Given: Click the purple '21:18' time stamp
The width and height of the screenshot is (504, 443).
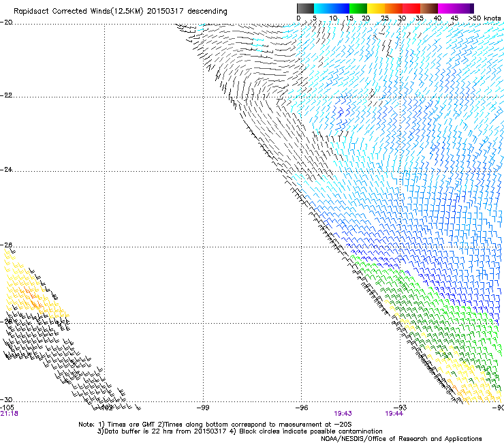Looking at the screenshot, I should click(x=10, y=414).
